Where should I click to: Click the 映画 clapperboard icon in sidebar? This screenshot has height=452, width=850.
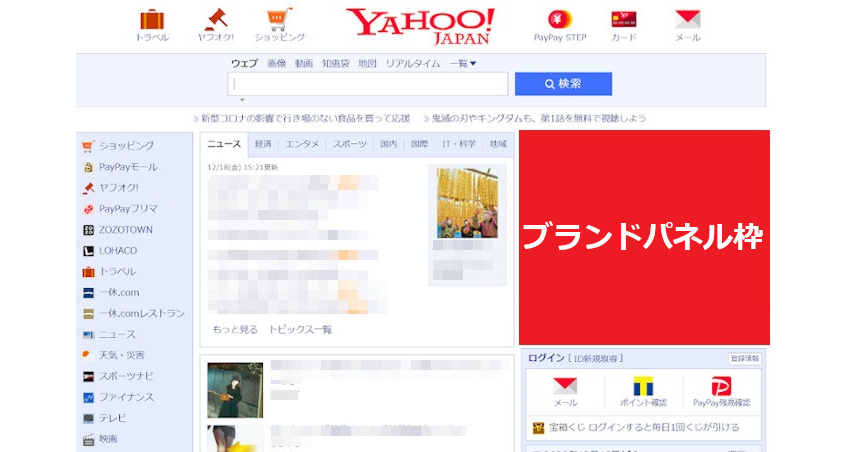[88, 440]
